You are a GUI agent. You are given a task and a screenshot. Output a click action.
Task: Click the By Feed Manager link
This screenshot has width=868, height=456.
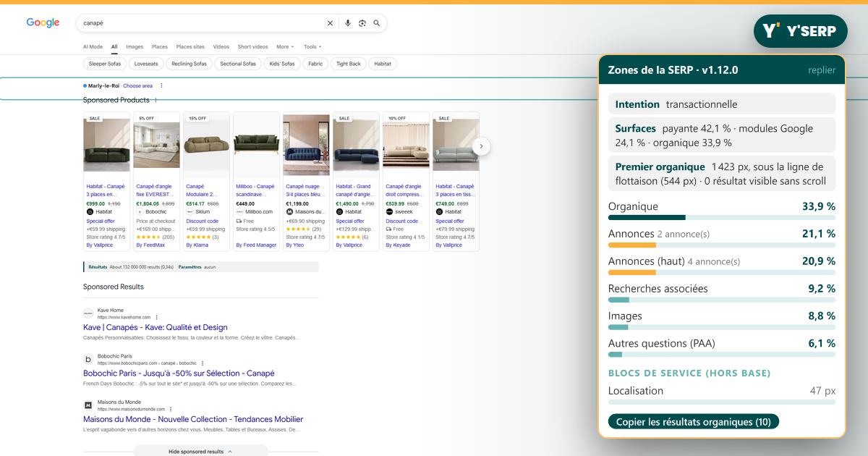pyautogui.click(x=256, y=245)
